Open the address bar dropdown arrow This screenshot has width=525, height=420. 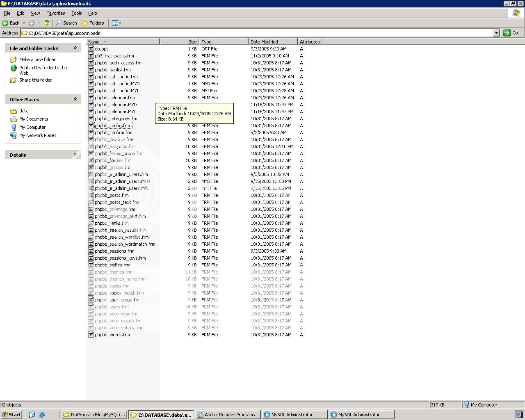point(496,33)
